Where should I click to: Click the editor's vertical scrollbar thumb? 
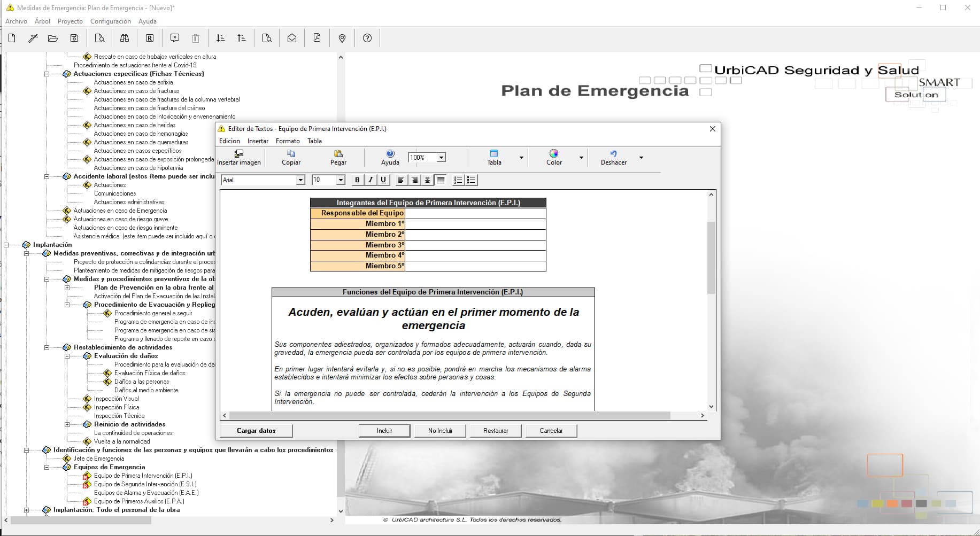(711, 258)
